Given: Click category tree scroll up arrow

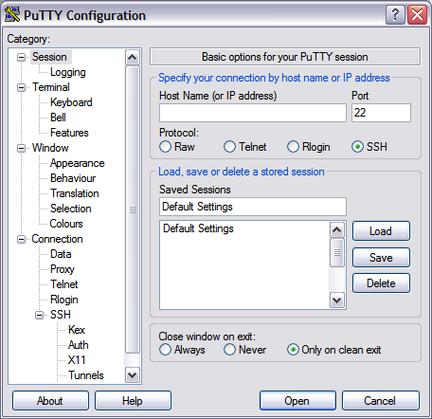Looking at the screenshot, I should [132, 58].
